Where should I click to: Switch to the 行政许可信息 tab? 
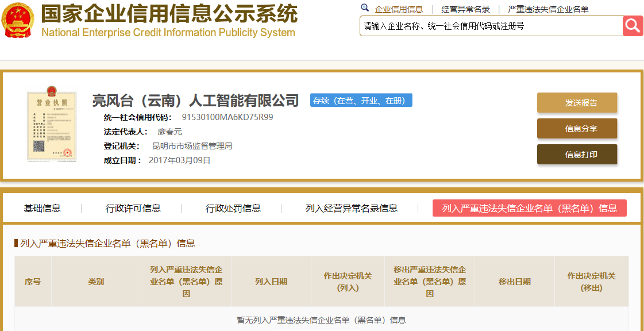point(133,208)
